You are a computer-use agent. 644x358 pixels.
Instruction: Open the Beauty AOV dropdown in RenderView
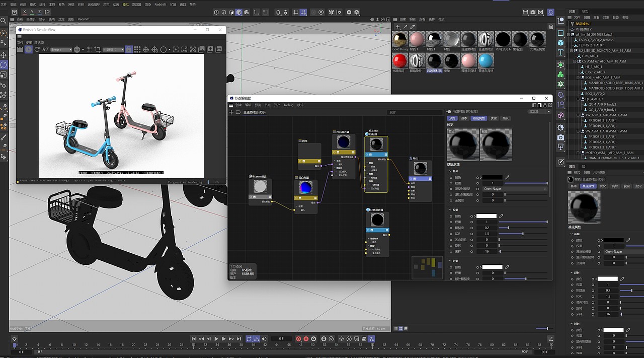coord(61,50)
